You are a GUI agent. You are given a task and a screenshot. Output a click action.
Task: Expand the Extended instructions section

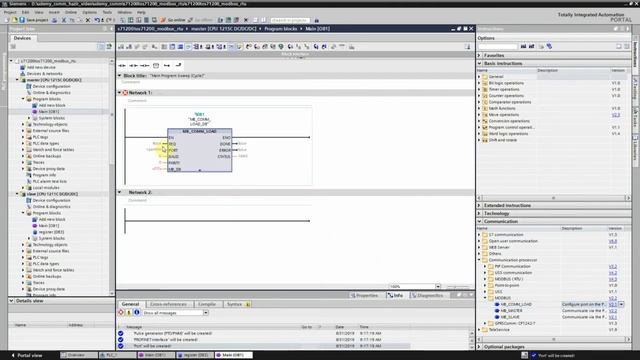coord(480,205)
